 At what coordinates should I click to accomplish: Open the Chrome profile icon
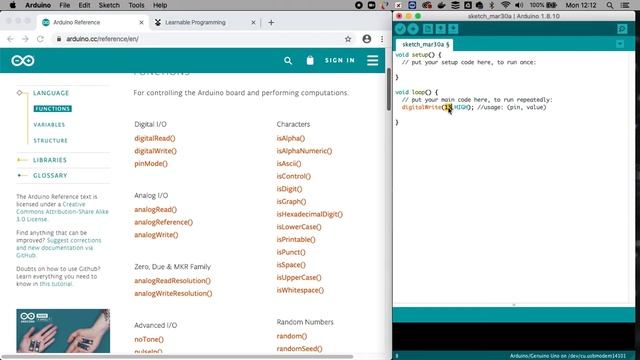pos(367,39)
